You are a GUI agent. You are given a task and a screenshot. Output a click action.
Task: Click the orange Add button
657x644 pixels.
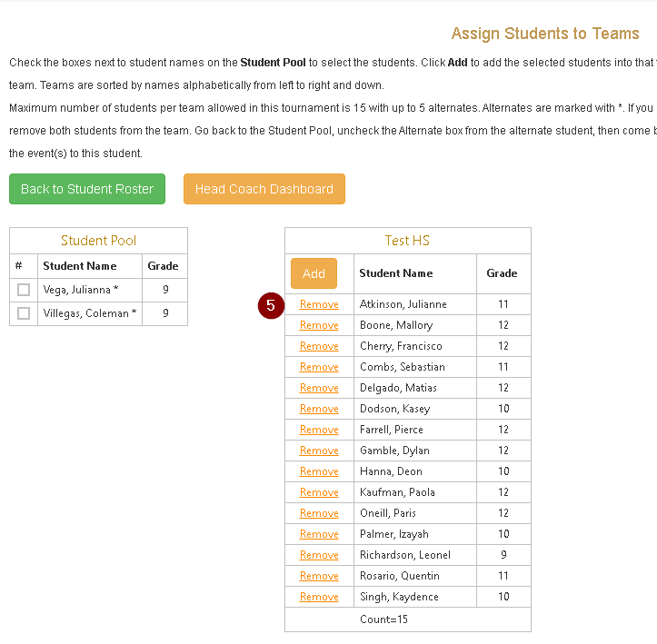pyautogui.click(x=314, y=273)
